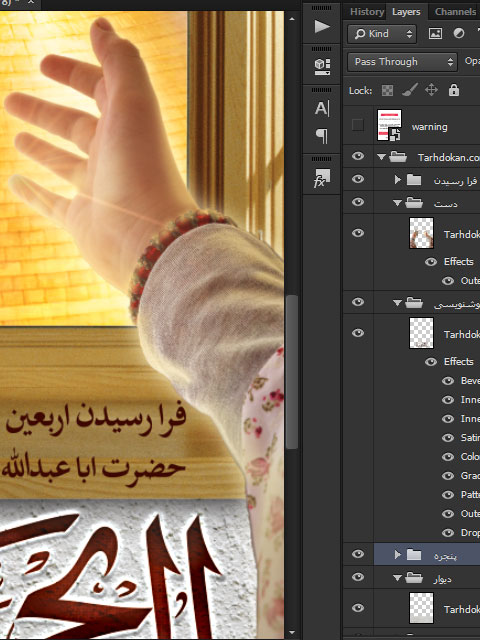The width and height of the screenshot is (480, 640).
Task: Click the خوشنویسی group folder icon
Action: point(414,302)
